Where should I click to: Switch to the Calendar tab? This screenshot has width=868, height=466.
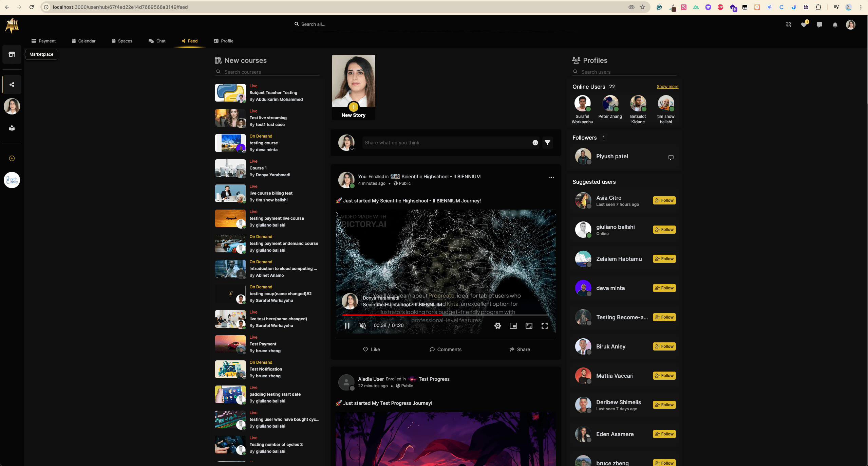point(83,41)
